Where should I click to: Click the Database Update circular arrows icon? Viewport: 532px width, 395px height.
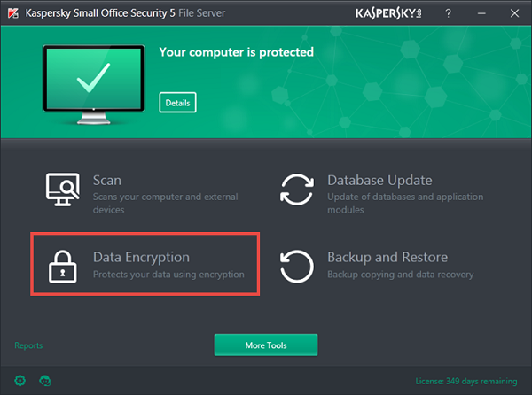[x=298, y=190]
